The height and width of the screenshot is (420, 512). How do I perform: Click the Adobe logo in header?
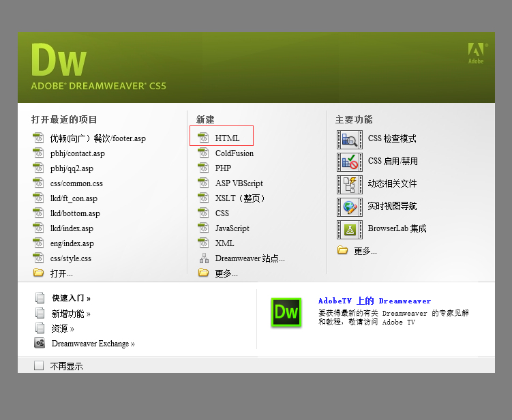pyautogui.click(x=475, y=52)
